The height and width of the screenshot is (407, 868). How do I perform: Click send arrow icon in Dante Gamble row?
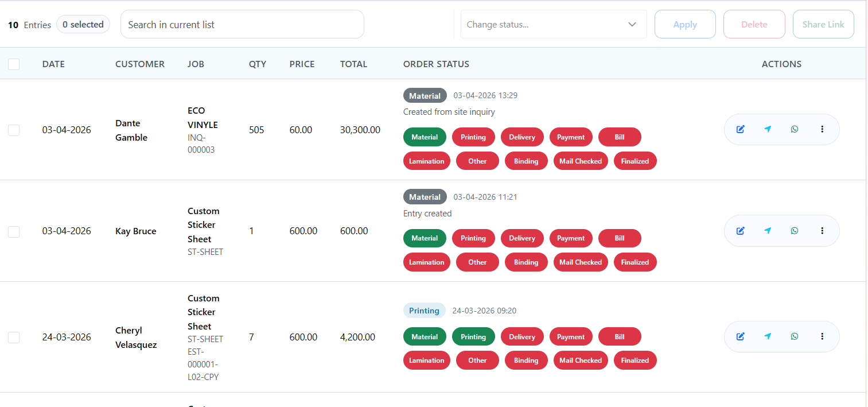[768, 129]
